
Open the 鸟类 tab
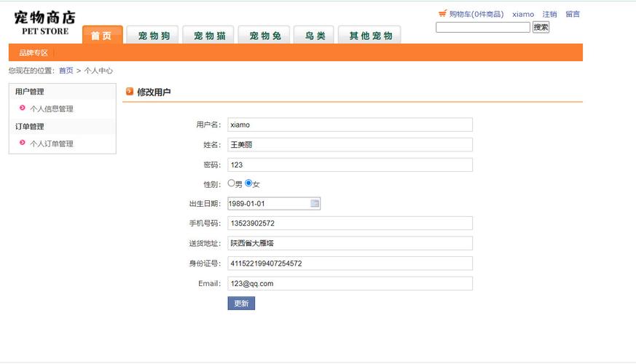(315, 35)
